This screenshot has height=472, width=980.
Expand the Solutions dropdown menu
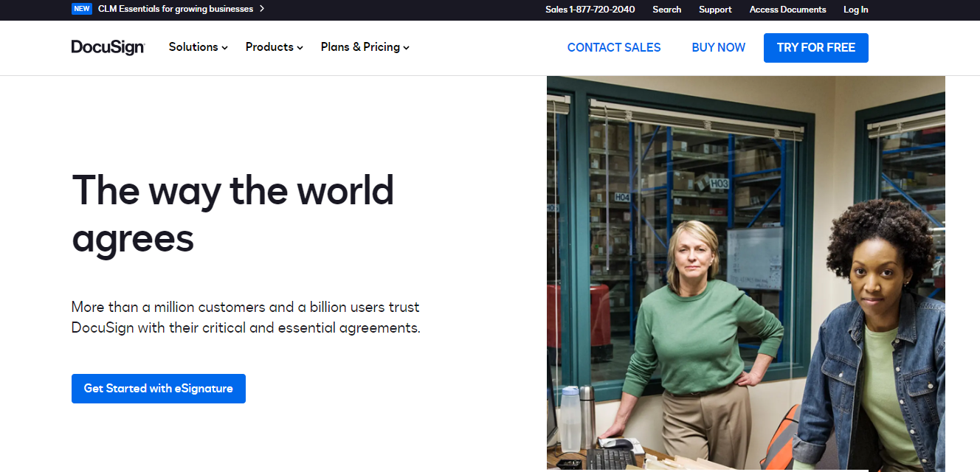point(198,47)
